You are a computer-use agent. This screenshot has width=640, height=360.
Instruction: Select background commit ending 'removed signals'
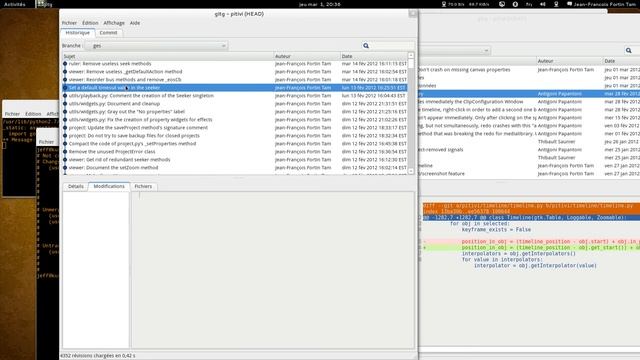[530, 150]
